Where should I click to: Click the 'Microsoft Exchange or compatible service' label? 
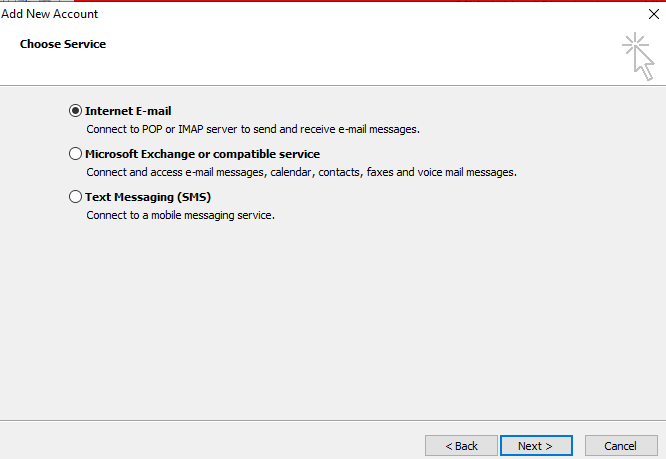(x=202, y=154)
